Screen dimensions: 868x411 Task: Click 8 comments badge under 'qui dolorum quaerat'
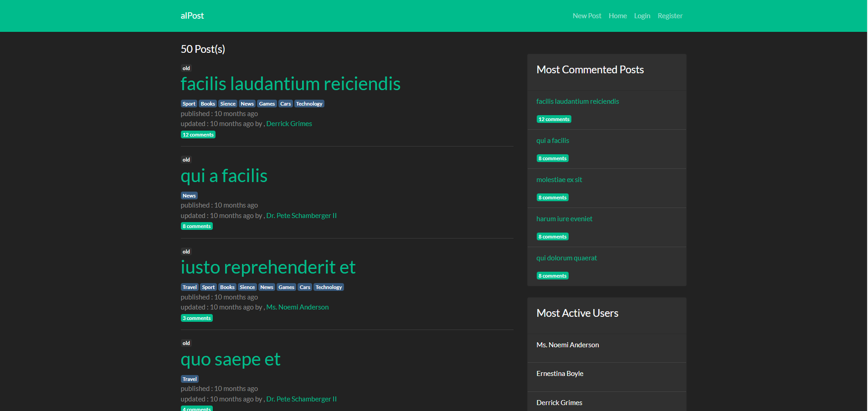[553, 276]
